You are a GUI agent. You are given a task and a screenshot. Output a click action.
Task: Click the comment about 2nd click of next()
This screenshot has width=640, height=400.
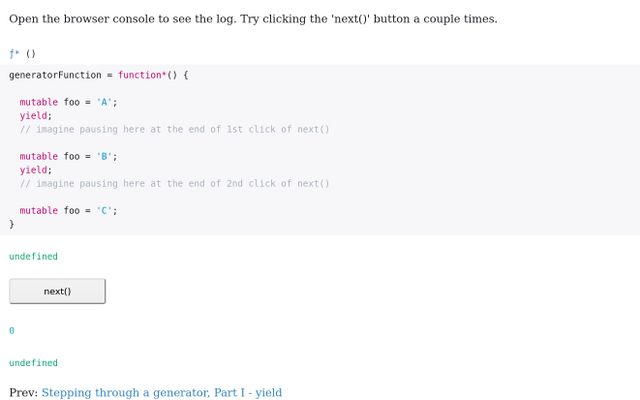[x=174, y=184]
